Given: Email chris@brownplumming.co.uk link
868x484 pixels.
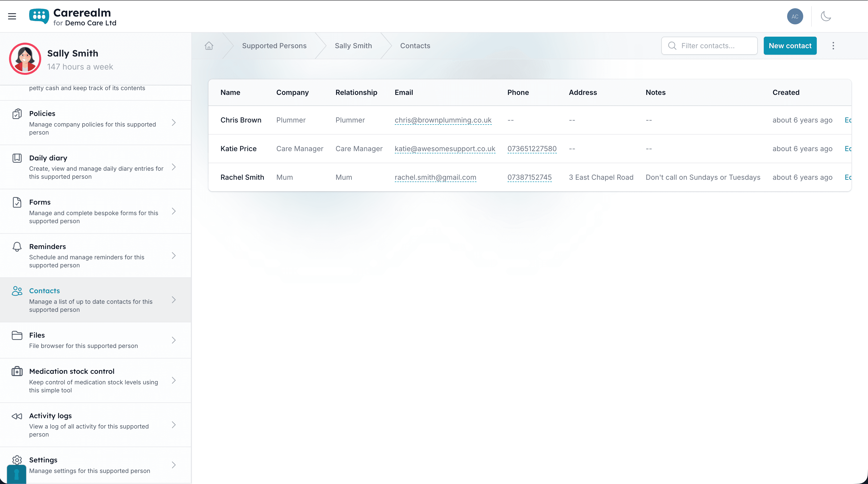Looking at the screenshot, I should coord(443,120).
